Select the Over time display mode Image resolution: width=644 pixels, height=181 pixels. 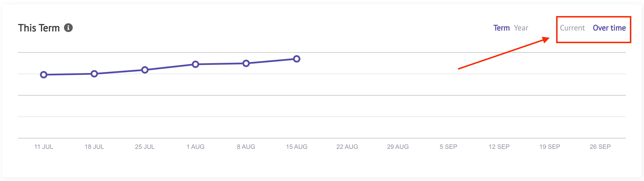[609, 28]
